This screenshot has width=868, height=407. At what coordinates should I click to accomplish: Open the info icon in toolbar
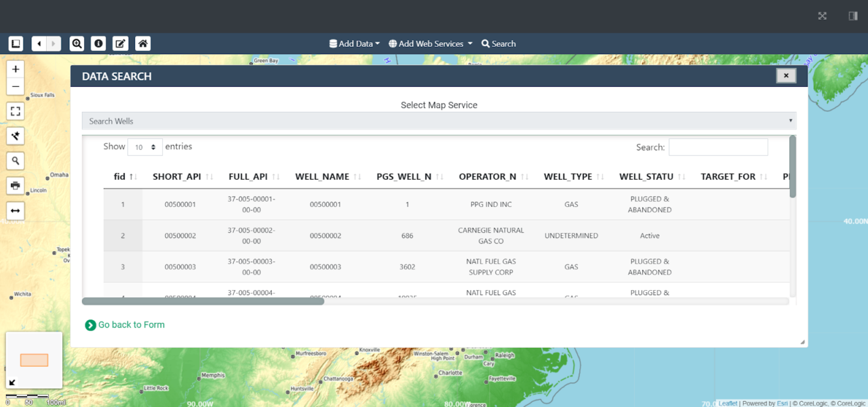pyautogui.click(x=98, y=44)
